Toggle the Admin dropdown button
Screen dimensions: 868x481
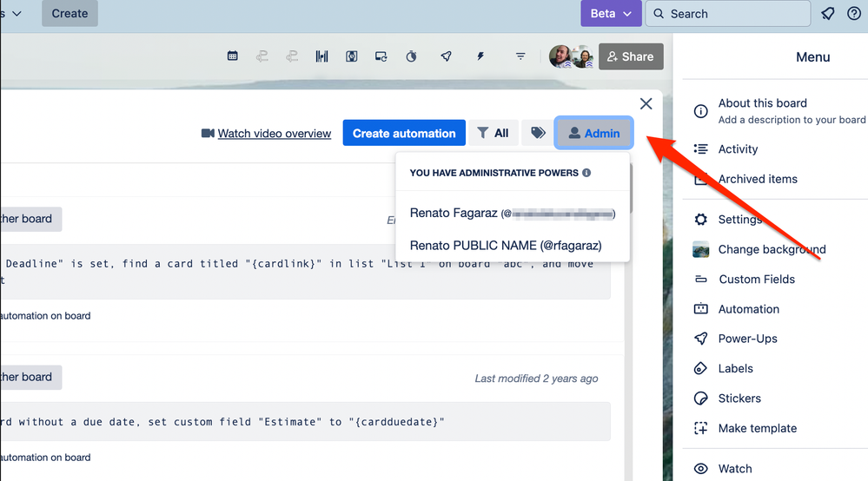tap(594, 133)
